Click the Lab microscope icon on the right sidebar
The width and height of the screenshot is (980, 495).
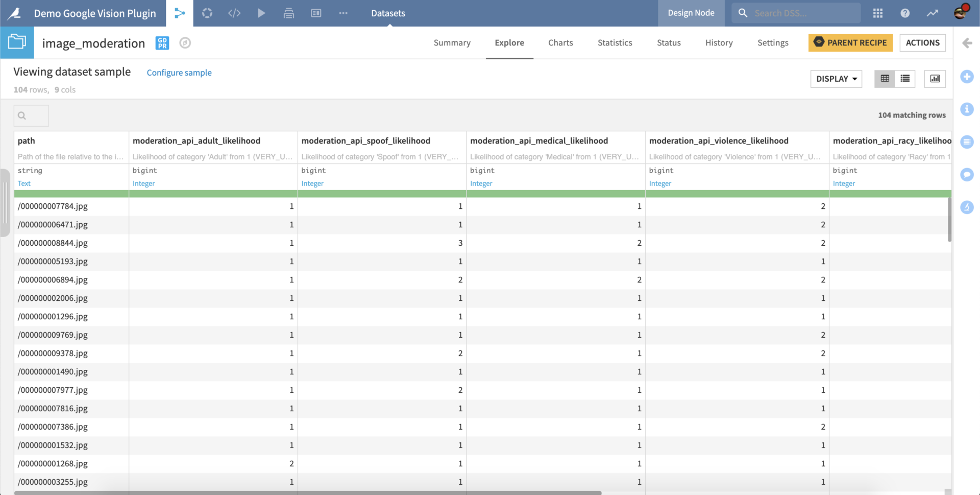point(967,207)
